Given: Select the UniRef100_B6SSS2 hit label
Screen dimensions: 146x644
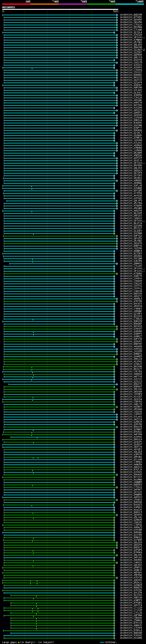Looking at the screenshot, I should coord(131,77).
